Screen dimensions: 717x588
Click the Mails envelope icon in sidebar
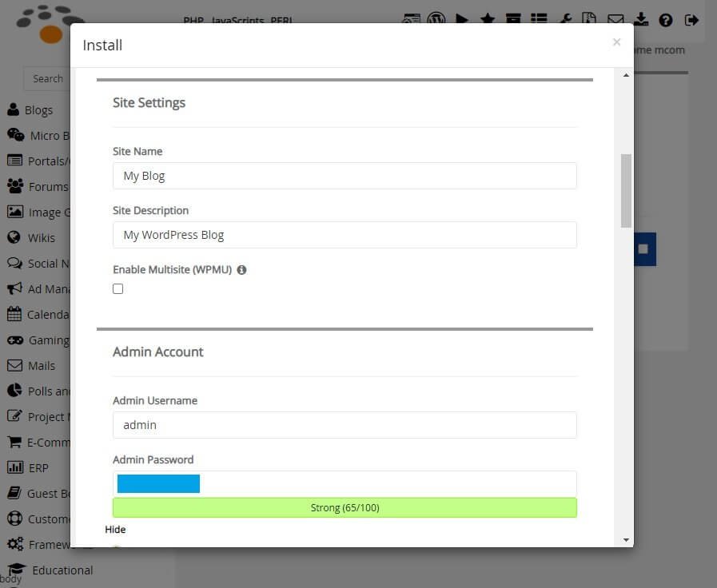14,365
